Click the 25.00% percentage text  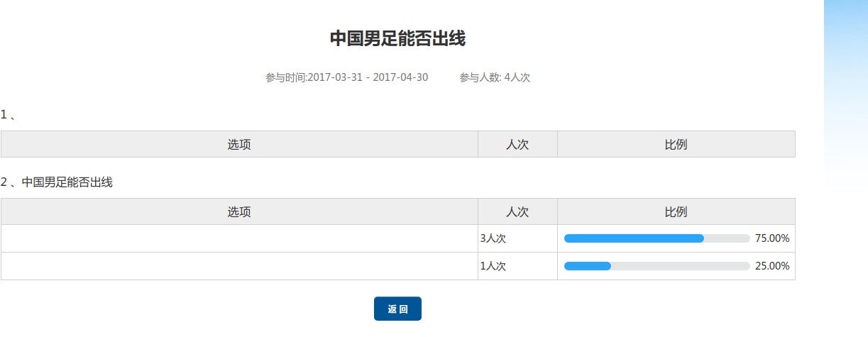tap(772, 266)
